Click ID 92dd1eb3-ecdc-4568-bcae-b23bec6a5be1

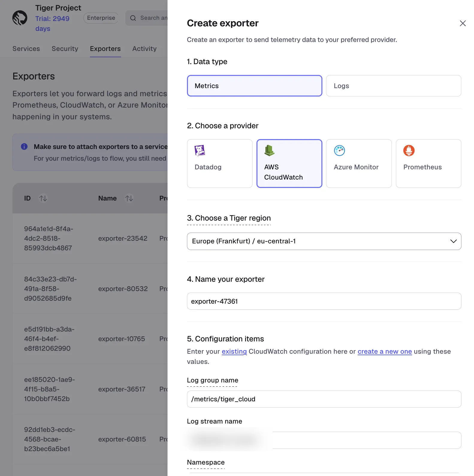[x=49, y=439]
